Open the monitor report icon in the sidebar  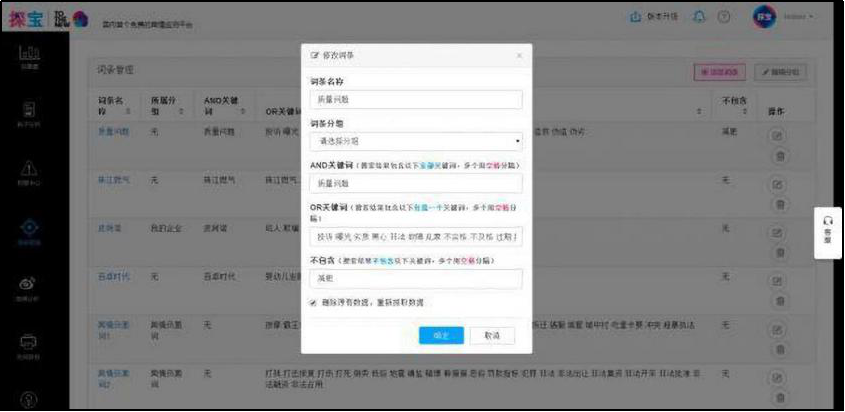point(30,341)
